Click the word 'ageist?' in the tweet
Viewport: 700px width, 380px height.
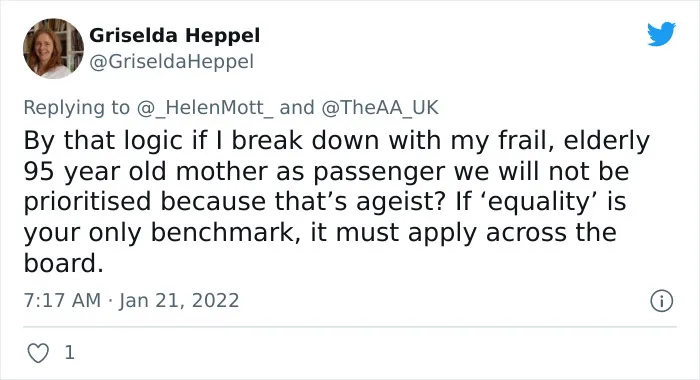401,202
